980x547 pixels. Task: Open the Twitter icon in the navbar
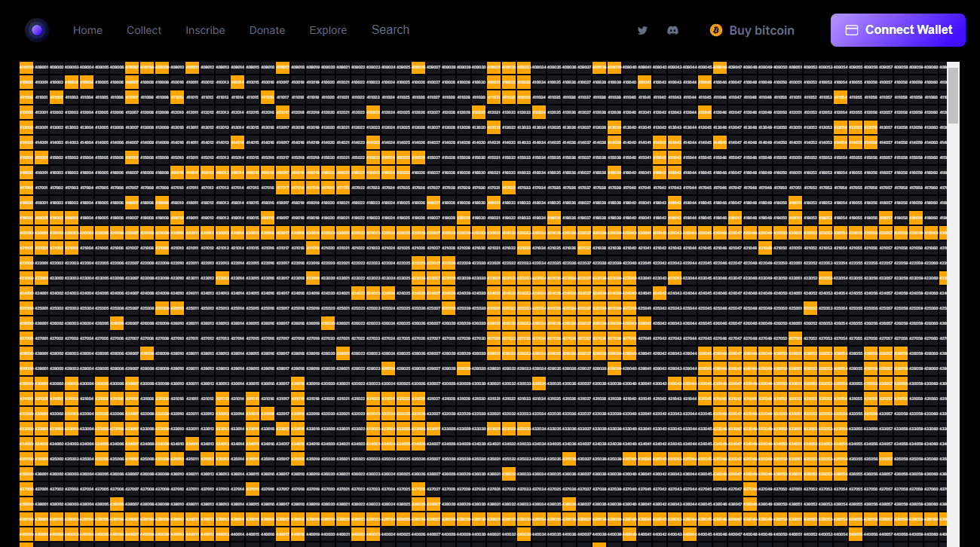tap(642, 30)
